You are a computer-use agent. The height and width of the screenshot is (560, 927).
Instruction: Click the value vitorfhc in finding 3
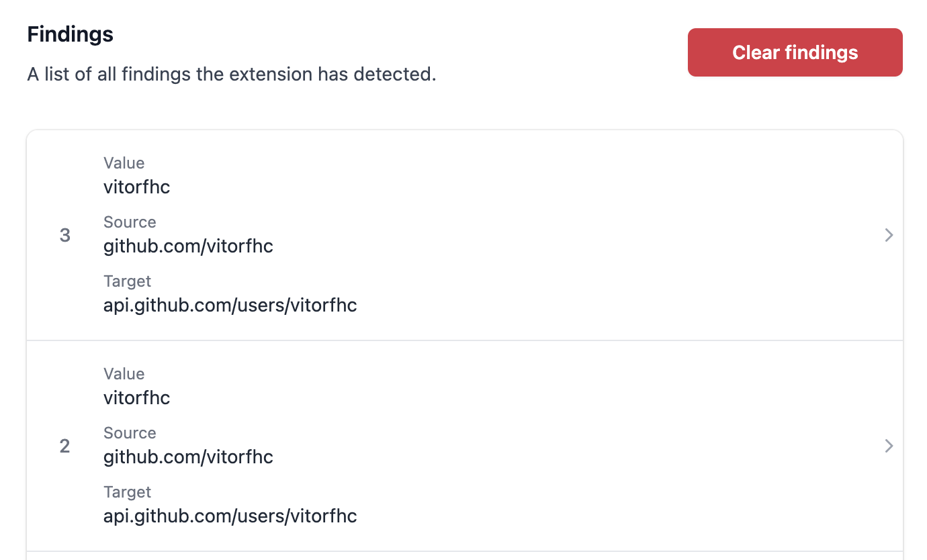point(137,187)
